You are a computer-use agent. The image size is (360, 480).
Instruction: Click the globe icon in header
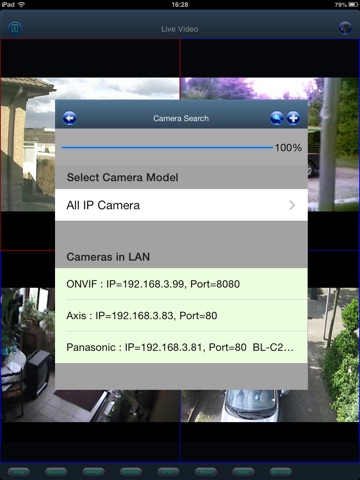tap(345, 28)
